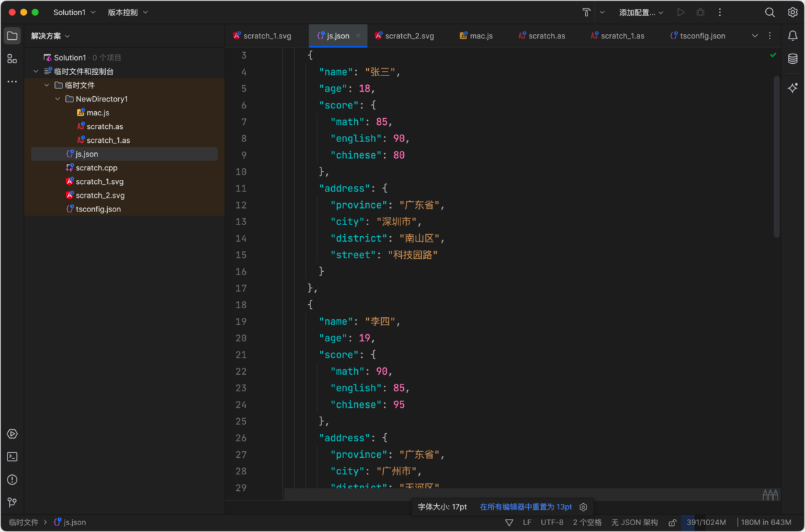Screen dimensions: 805x532
Task: Click the green inspection checkmark
Action: coord(773,55)
